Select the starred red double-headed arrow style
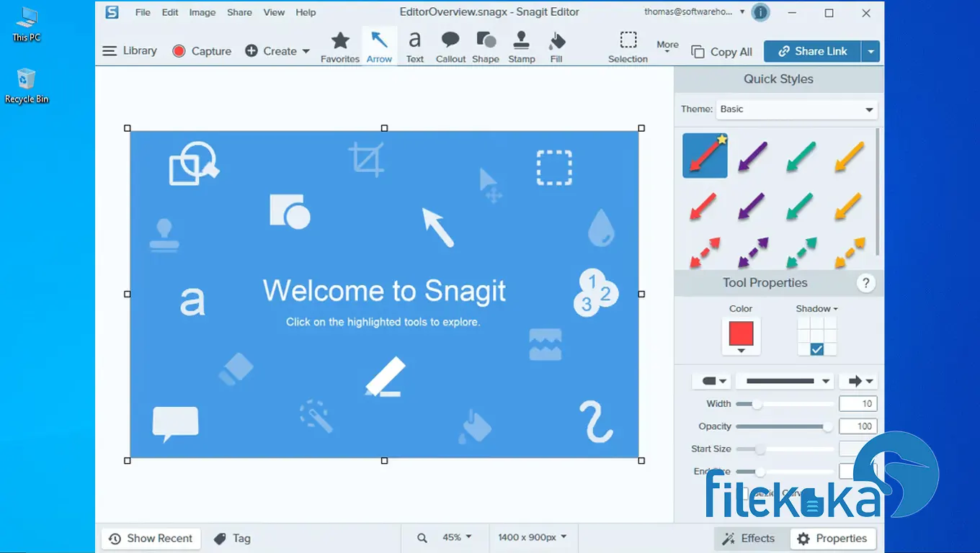980x553 pixels. pos(705,156)
